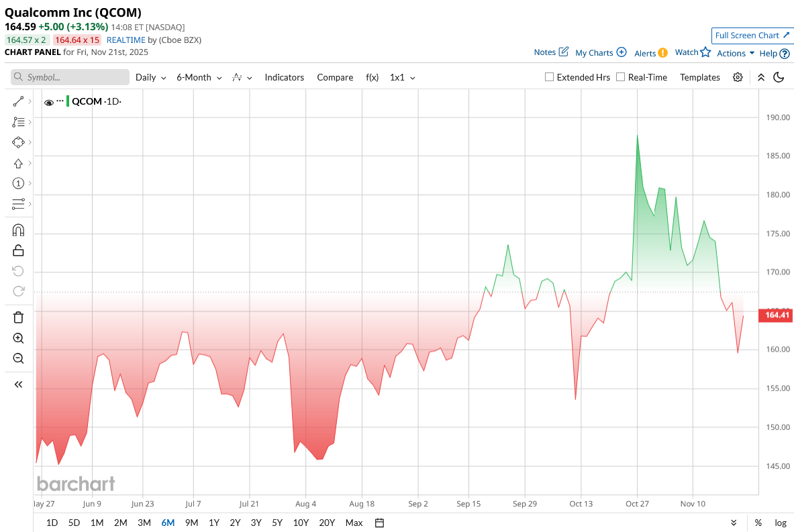Select the 3M time range
The height and width of the screenshot is (532, 794).
(x=144, y=523)
